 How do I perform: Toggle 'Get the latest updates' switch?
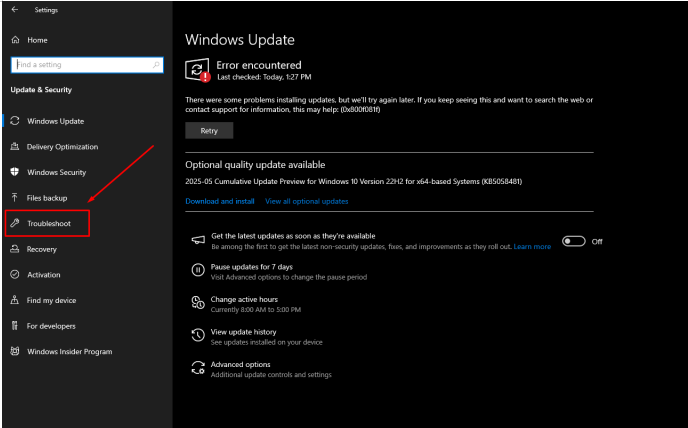(x=574, y=241)
